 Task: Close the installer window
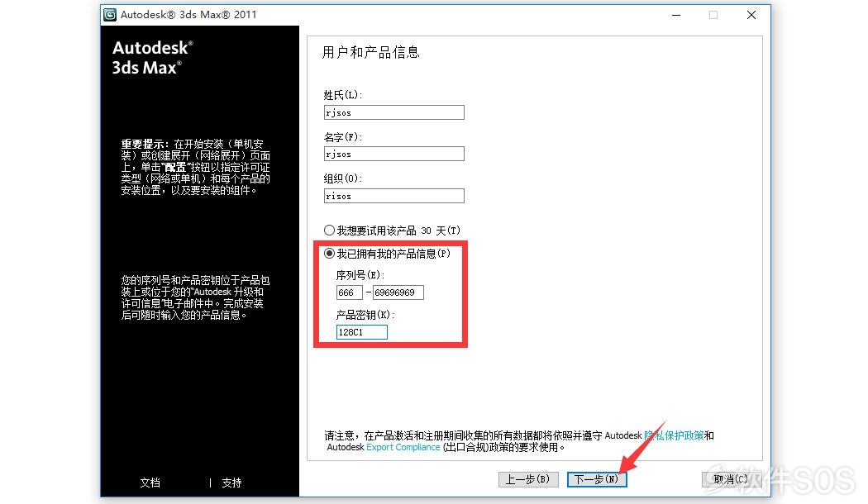[x=751, y=15]
